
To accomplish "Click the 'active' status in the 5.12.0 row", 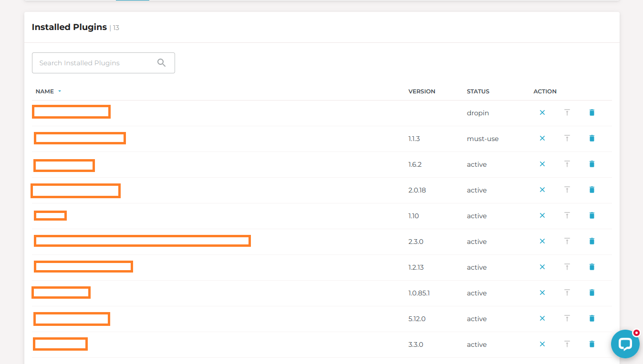I will [477, 319].
